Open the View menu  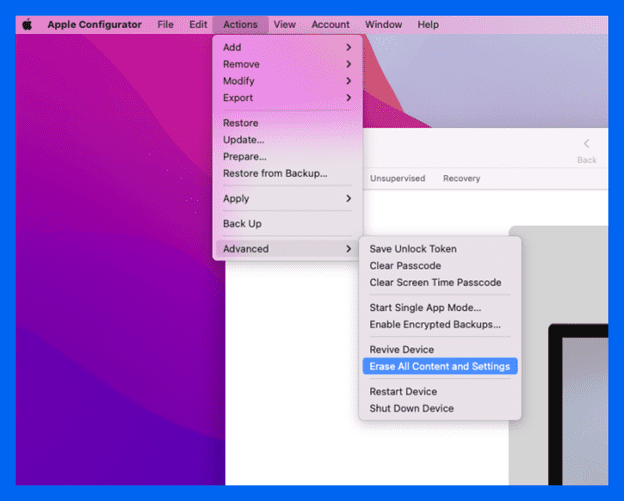point(285,25)
